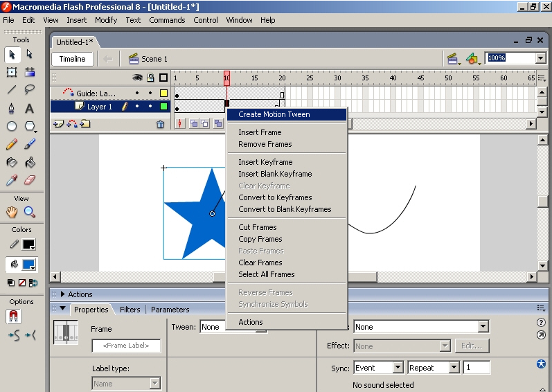The height and width of the screenshot is (392, 552).
Task: Toggle the Snap to Objects magnet option
Action: pos(14,317)
